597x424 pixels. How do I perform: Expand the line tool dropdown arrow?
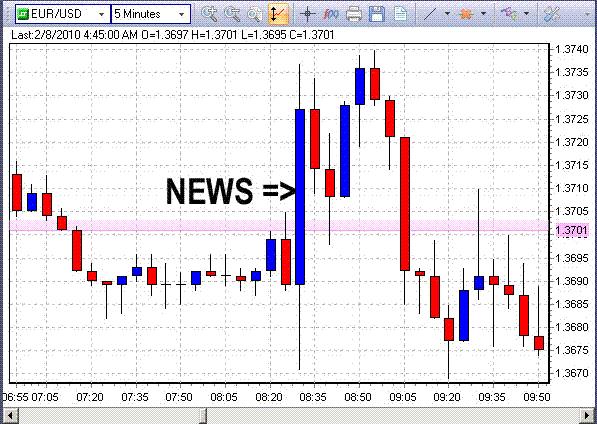click(447, 14)
